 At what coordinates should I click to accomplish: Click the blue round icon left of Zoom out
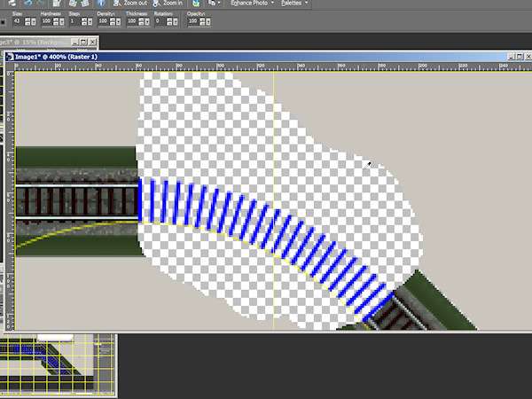[100, 4]
